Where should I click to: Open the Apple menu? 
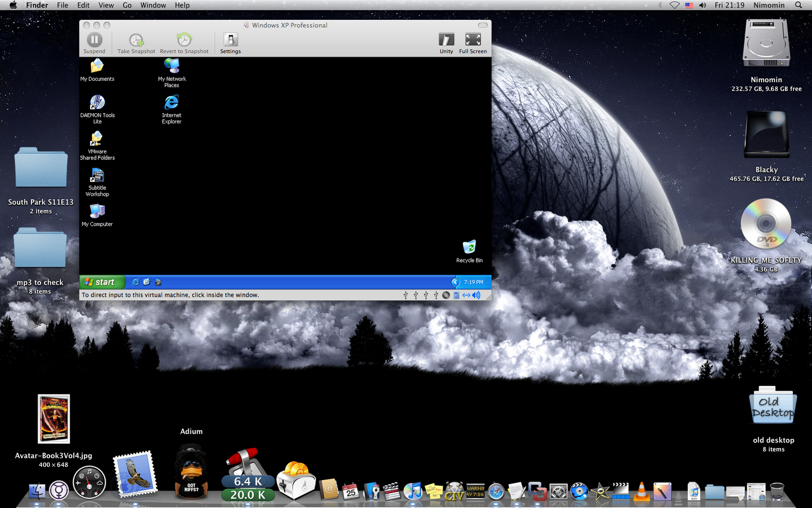[13, 5]
